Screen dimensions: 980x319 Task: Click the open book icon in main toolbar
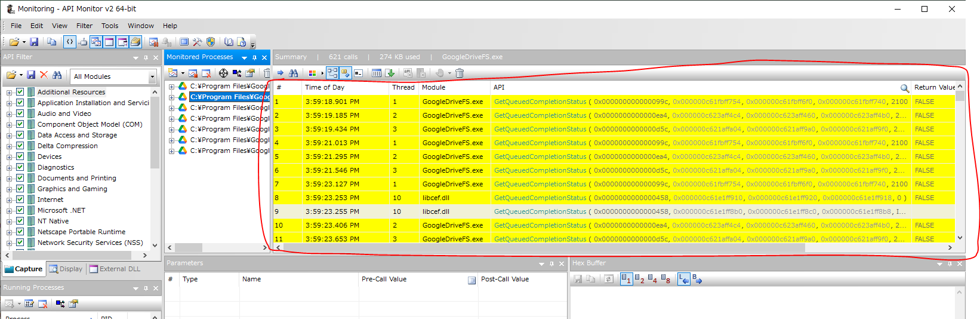pyautogui.click(x=229, y=42)
